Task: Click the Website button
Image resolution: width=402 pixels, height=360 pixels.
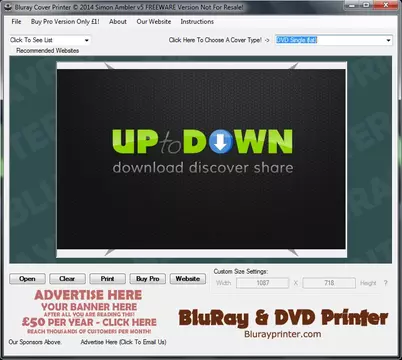Action: click(188, 279)
